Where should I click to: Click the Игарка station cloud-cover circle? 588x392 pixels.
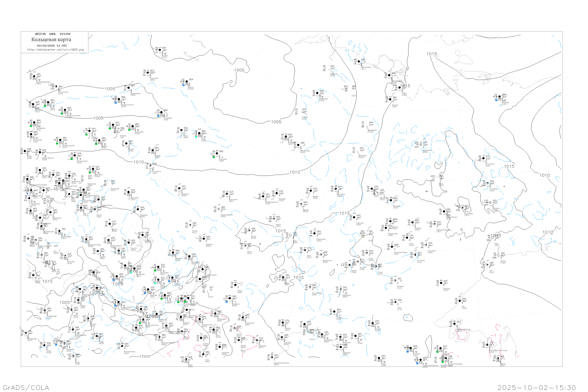pyautogui.click(x=160, y=50)
